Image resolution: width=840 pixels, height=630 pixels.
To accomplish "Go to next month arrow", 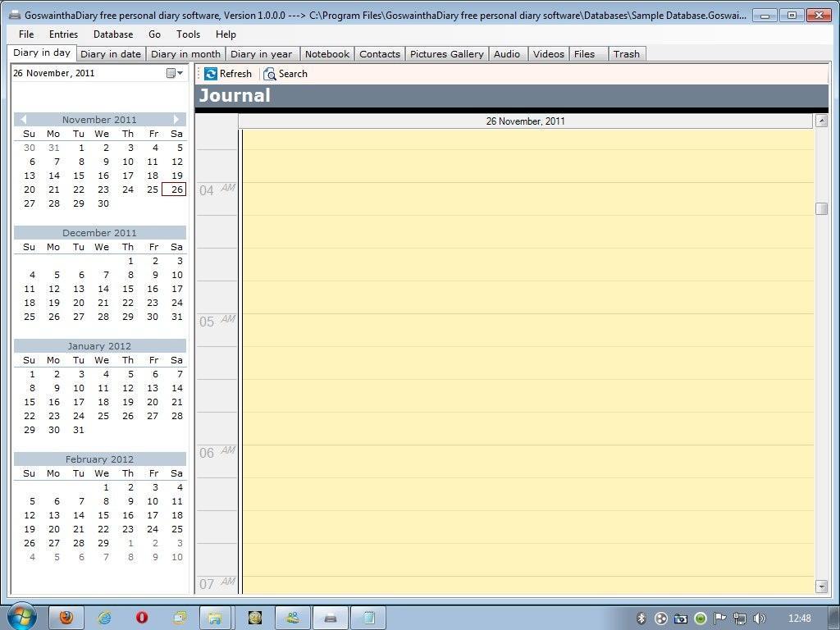I will click(177, 120).
